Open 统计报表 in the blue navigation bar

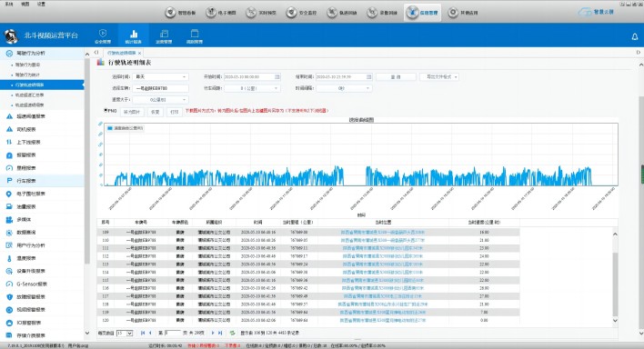134,36
